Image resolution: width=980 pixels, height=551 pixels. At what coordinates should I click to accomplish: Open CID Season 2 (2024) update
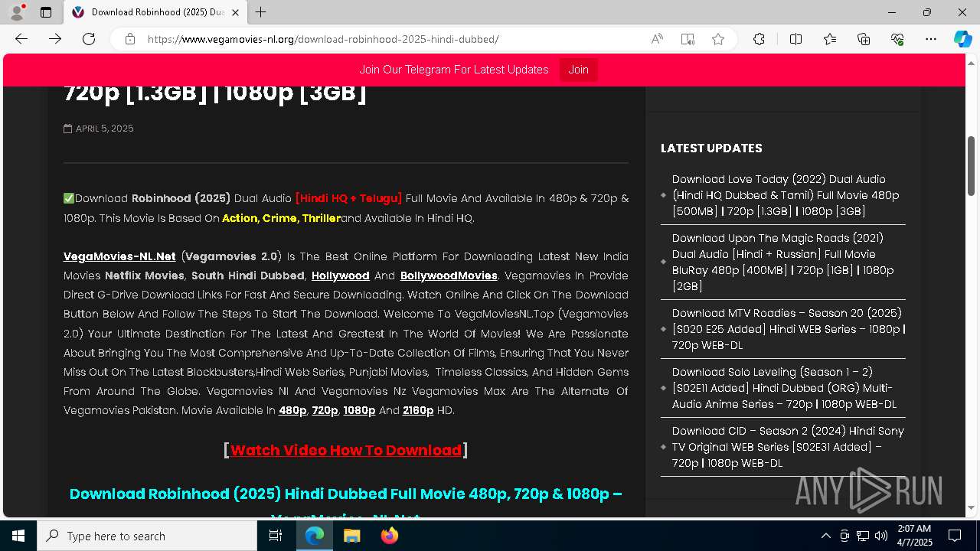(788, 447)
